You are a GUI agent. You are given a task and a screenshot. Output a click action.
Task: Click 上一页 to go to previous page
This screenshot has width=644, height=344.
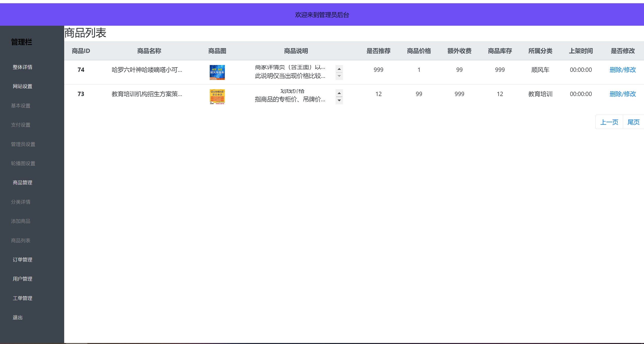click(609, 122)
